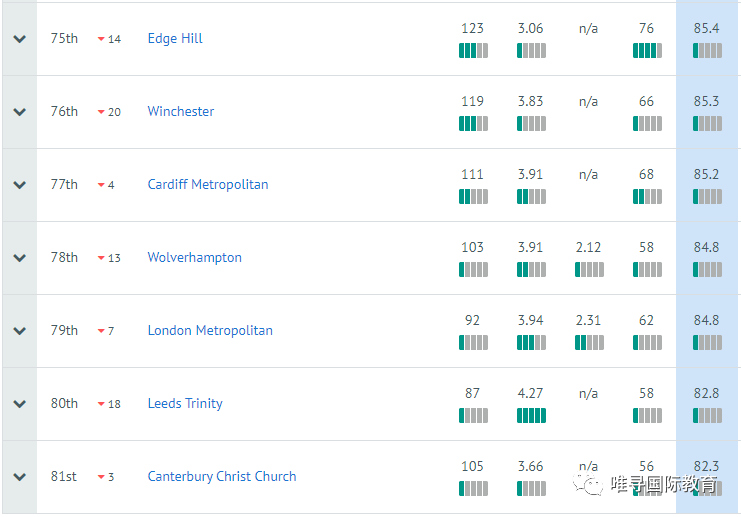The width and height of the screenshot is (741, 517).
Task: Click the red down arrow beside 20
Action: pos(101,113)
